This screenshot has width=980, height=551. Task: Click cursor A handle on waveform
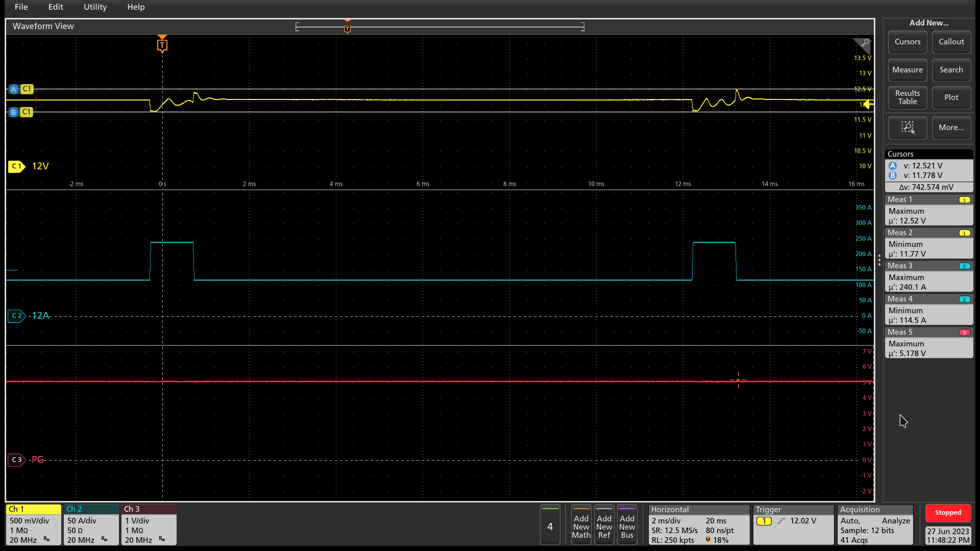[14, 89]
